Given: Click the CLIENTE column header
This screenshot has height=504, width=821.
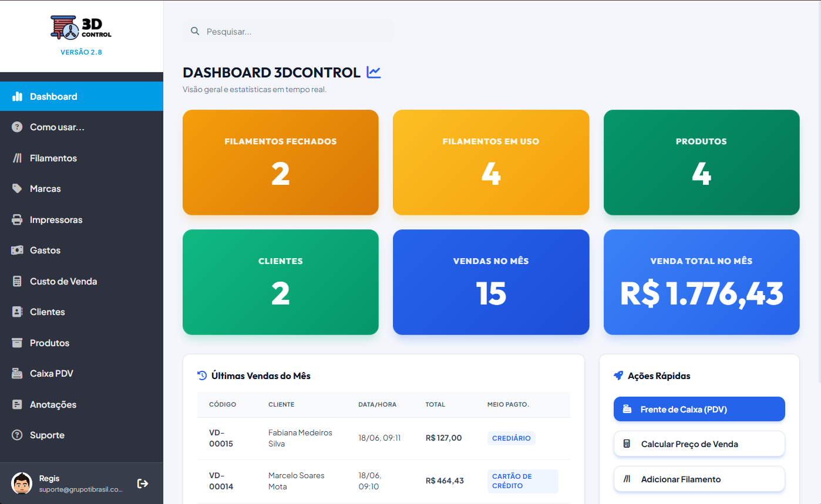Looking at the screenshot, I should [x=281, y=404].
